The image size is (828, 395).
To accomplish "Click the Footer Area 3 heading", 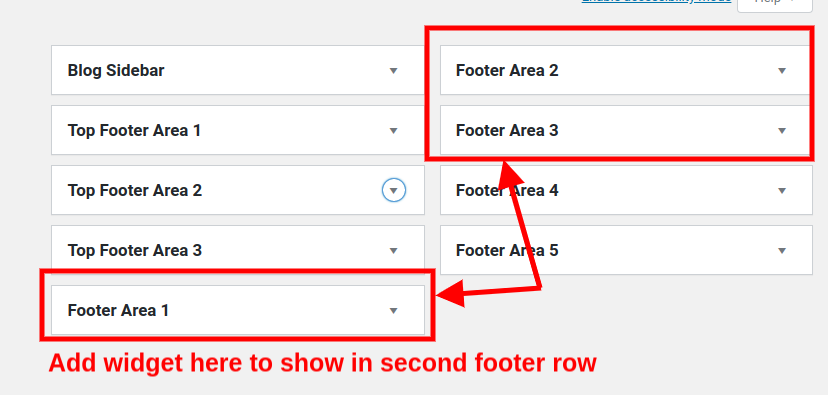I will coord(507,130).
